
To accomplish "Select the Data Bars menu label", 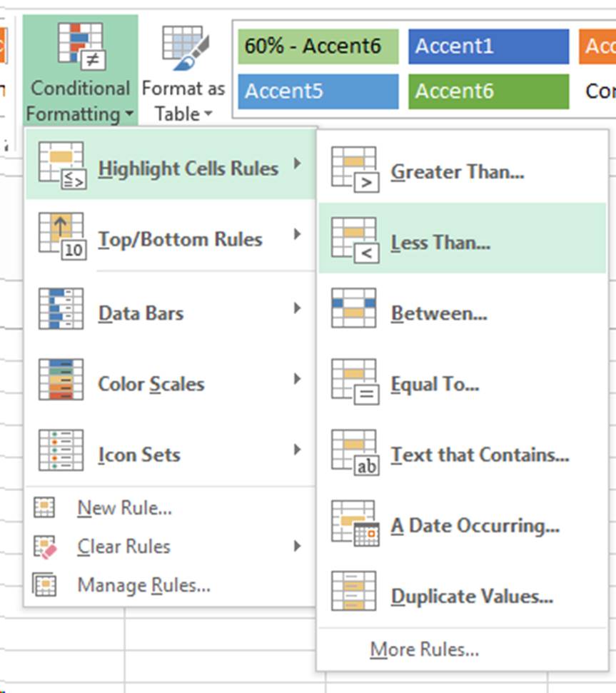I will (x=141, y=313).
